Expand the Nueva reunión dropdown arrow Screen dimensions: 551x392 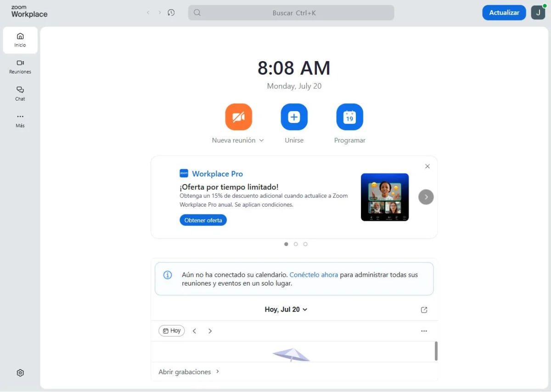pyautogui.click(x=262, y=140)
